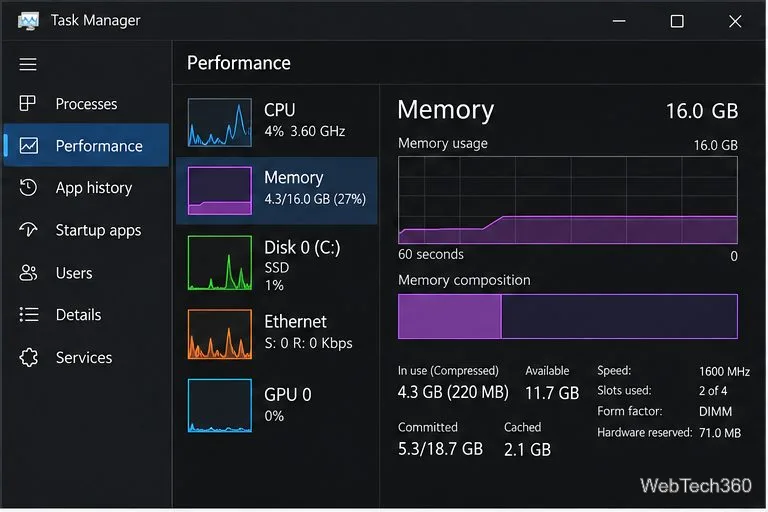Screen dimensions: 768x512
Task: Switch to the Performance page label
Action: click(99, 146)
